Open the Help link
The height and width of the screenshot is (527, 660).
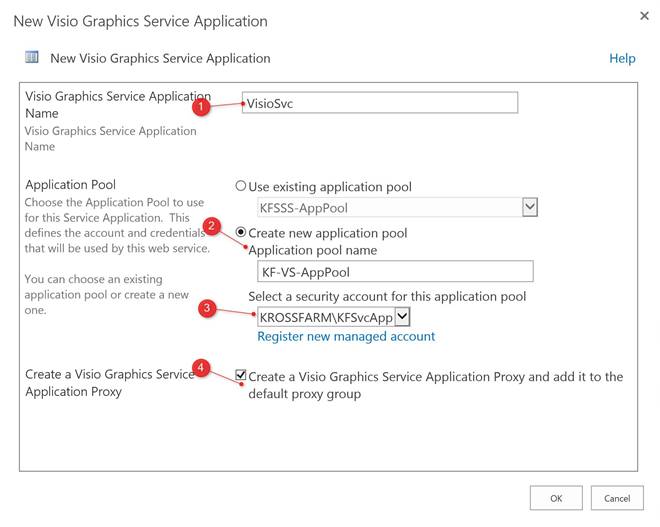pyautogui.click(x=622, y=59)
